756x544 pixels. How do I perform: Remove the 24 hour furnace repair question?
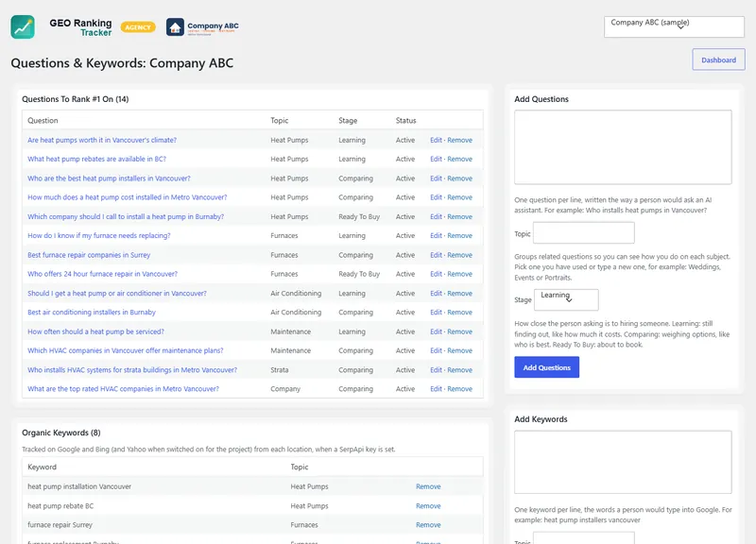pyautogui.click(x=459, y=274)
